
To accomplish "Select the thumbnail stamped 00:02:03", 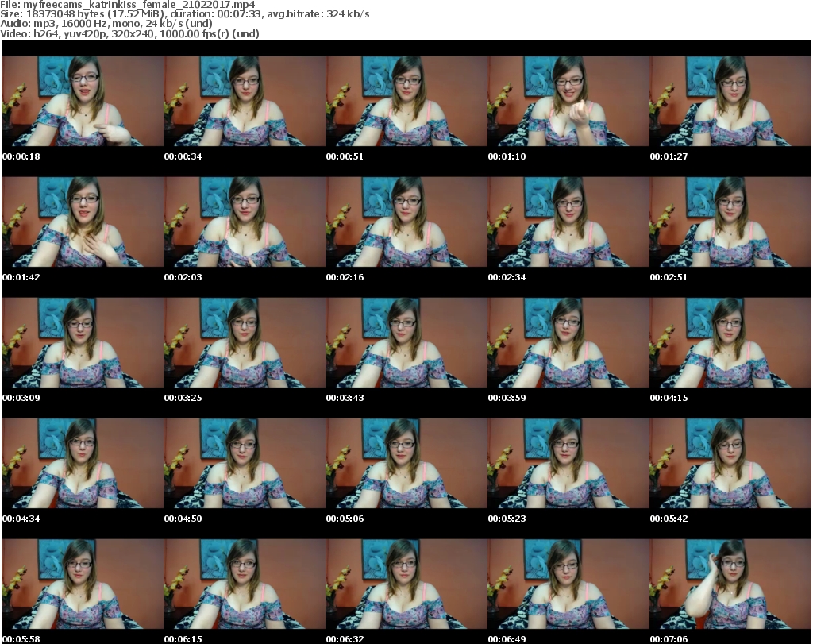I will [x=245, y=222].
